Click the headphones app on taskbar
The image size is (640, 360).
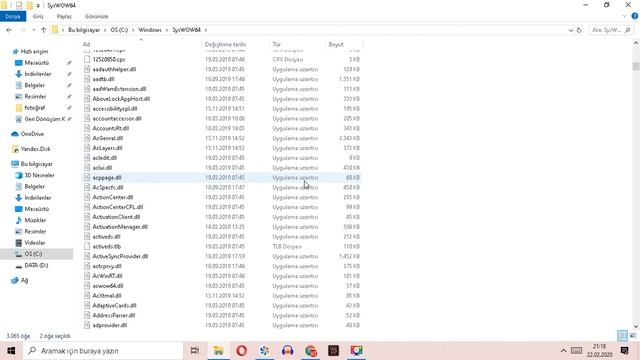pos(288,351)
